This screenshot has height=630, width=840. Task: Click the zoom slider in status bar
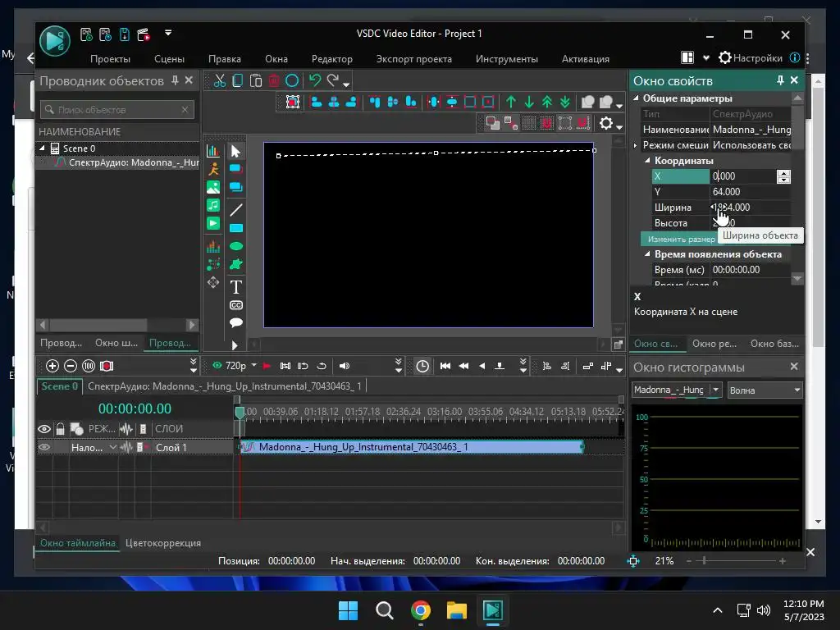click(703, 561)
